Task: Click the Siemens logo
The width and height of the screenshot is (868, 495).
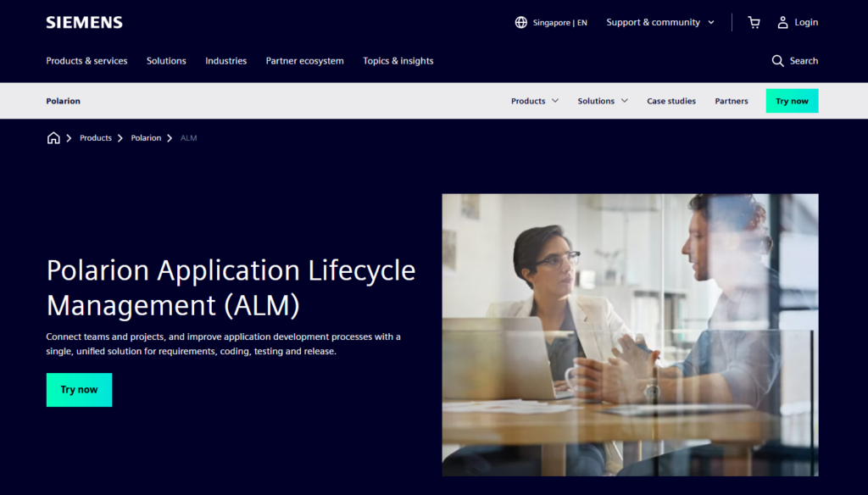Action: (x=84, y=22)
